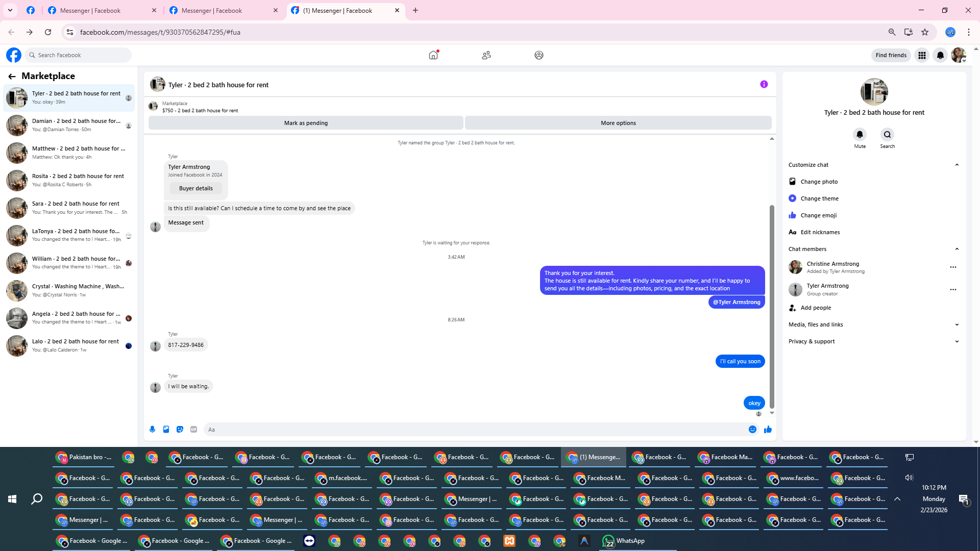Open the sticker picker icon
Viewport: 980px width, 551px height.
coord(180,430)
